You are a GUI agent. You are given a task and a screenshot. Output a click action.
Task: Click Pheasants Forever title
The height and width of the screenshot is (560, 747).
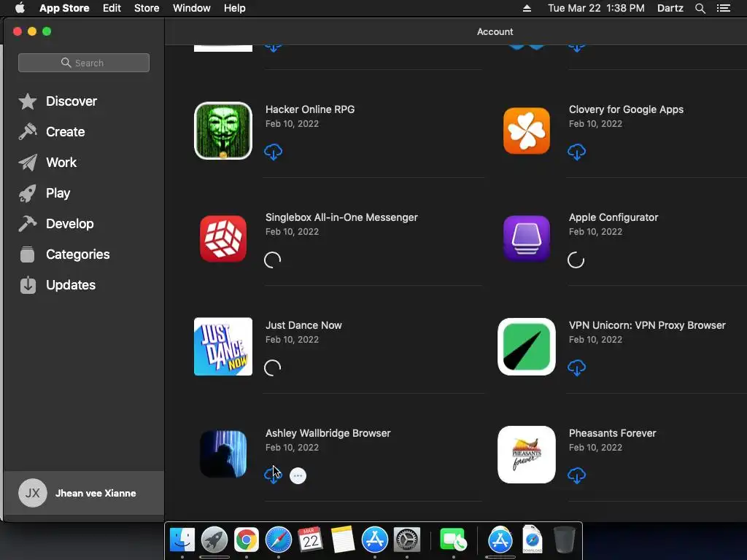613,433
